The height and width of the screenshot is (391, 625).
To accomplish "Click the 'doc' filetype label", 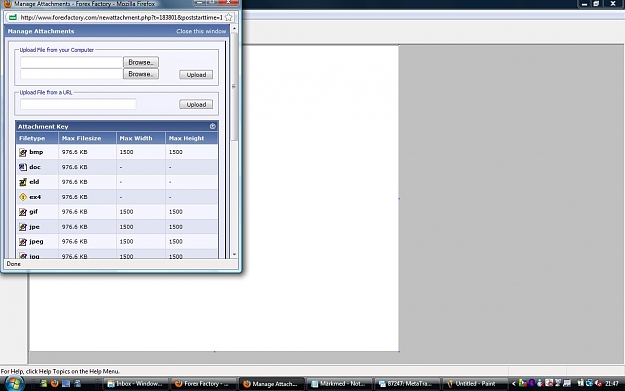I will (35, 167).
